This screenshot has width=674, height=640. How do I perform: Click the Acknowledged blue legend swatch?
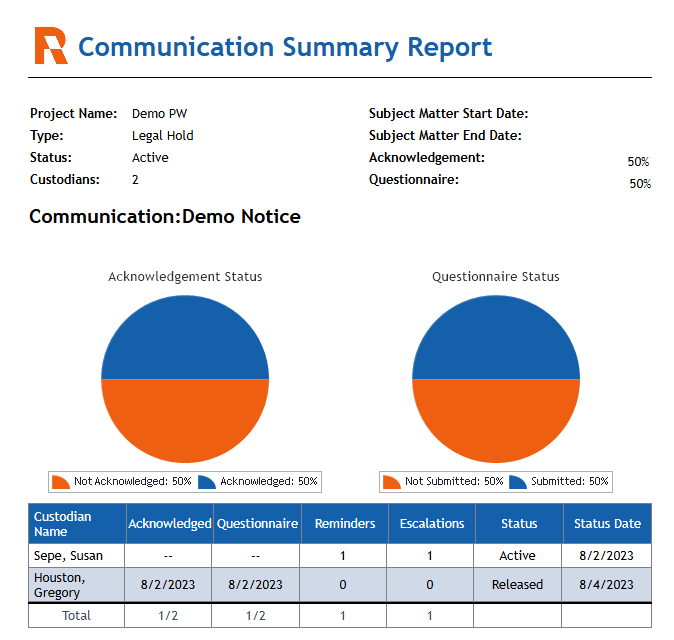[207, 482]
